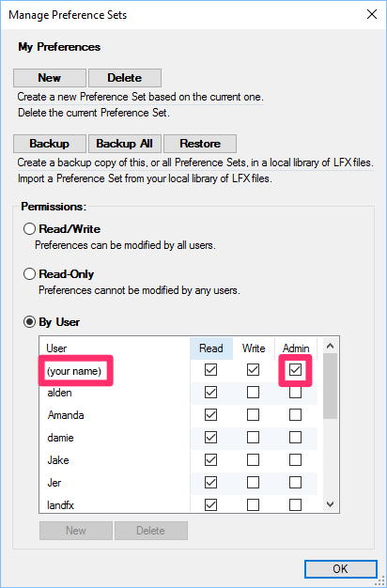
Task: Click the Read column header
Action: coord(211,348)
